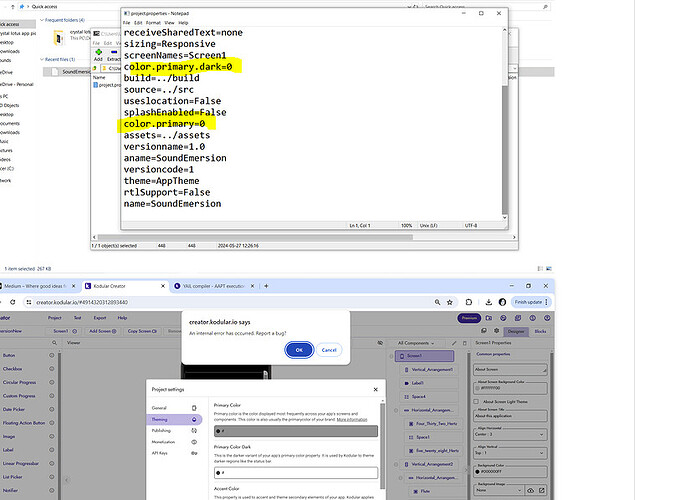The width and height of the screenshot is (679, 500).
Task: Select Screen1 in the component tree
Action: click(x=425, y=356)
